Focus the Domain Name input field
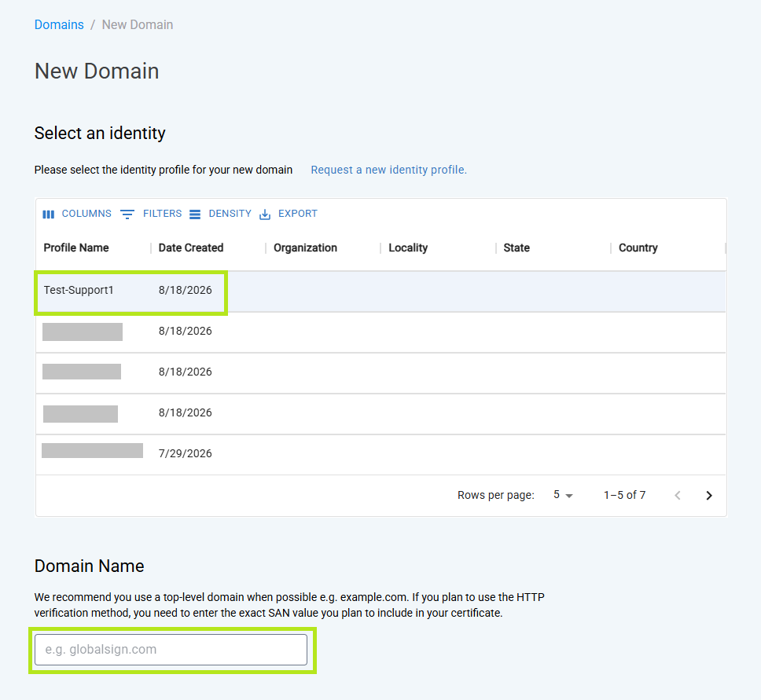 pyautogui.click(x=171, y=650)
